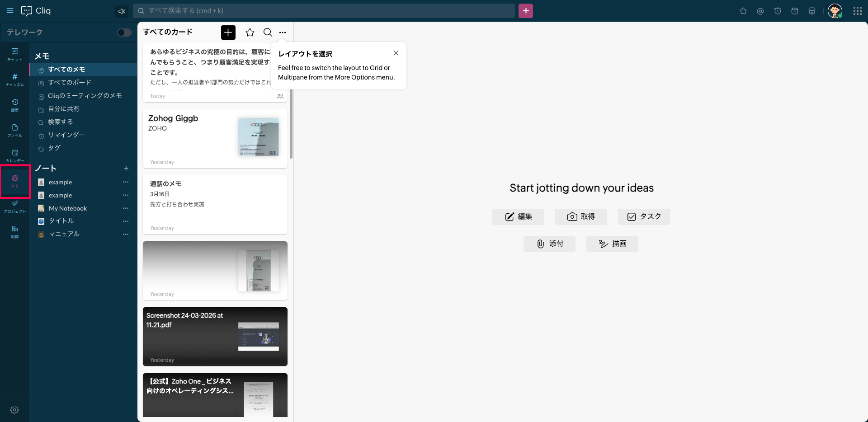Open the Chat icon in left sidebar

14,54
